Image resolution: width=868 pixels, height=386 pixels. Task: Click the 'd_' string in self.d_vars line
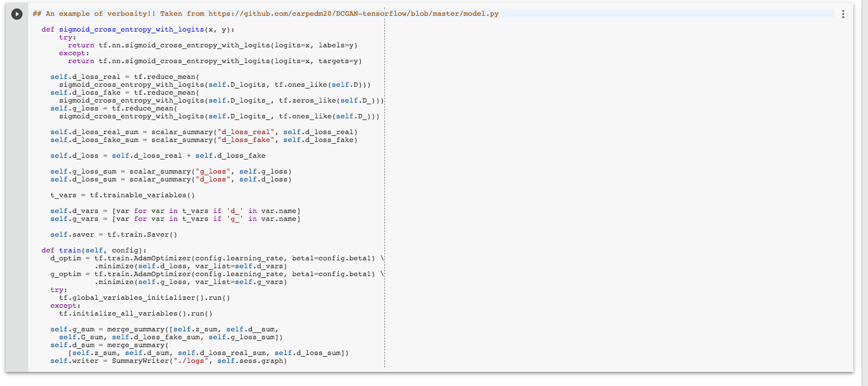click(x=235, y=211)
